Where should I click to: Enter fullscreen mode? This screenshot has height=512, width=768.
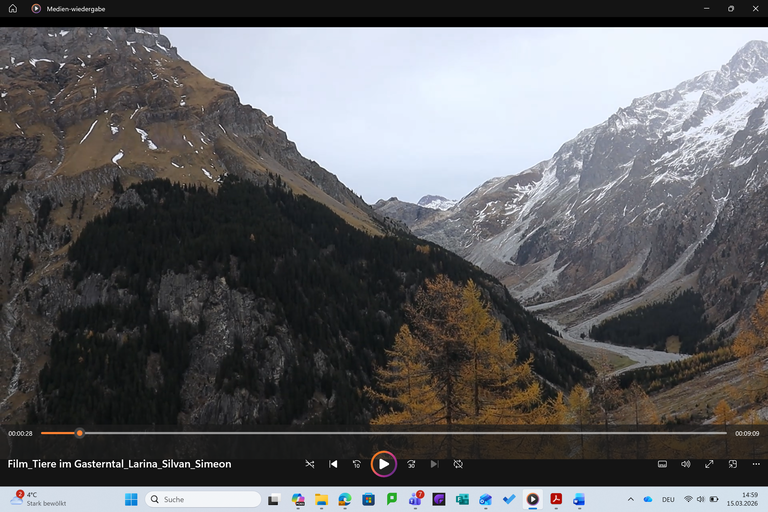709,464
